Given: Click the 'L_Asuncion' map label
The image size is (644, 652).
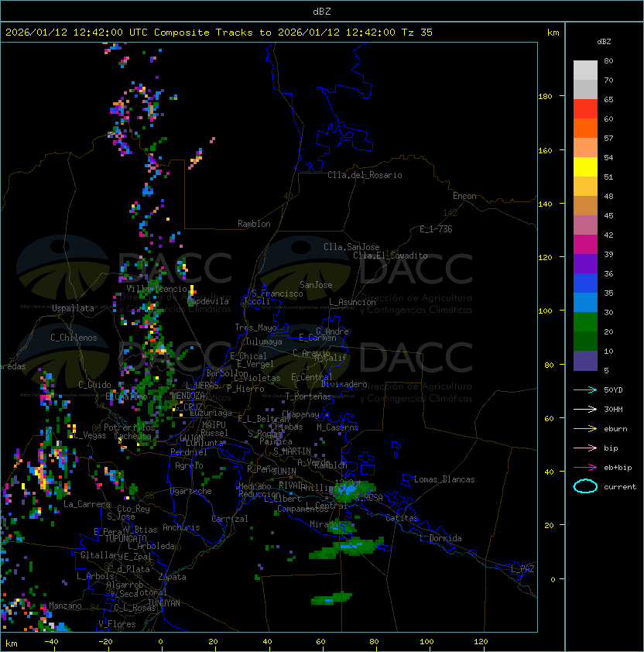Looking at the screenshot, I should (352, 302).
